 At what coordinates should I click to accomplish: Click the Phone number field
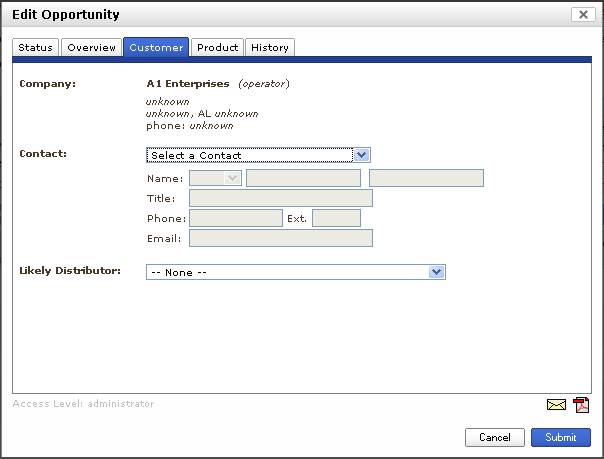tap(236, 218)
